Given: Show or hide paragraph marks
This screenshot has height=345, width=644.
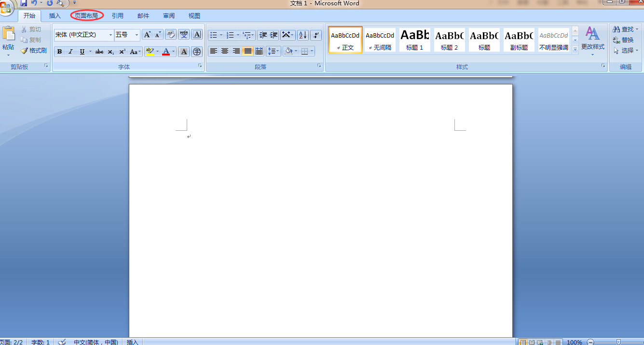Looking at the screenshot, I should click(316, 35).
